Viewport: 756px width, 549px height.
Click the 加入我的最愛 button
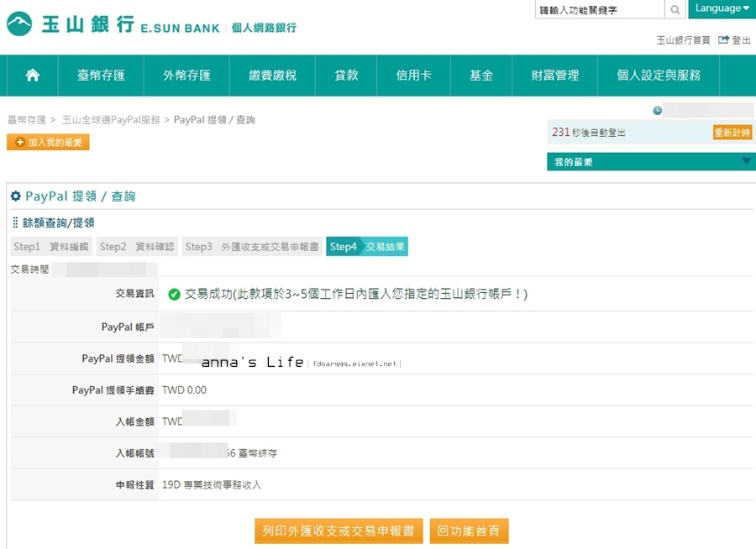[48, 142]
